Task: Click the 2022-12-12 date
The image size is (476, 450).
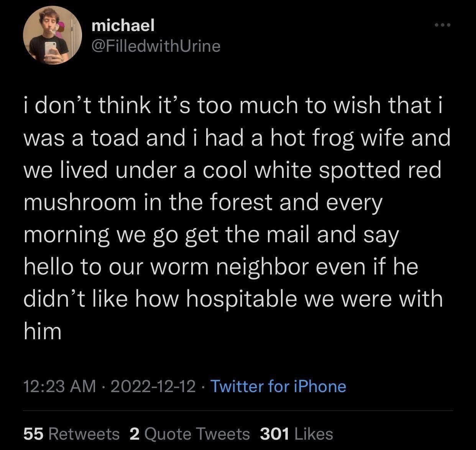Action: point(153,386)
